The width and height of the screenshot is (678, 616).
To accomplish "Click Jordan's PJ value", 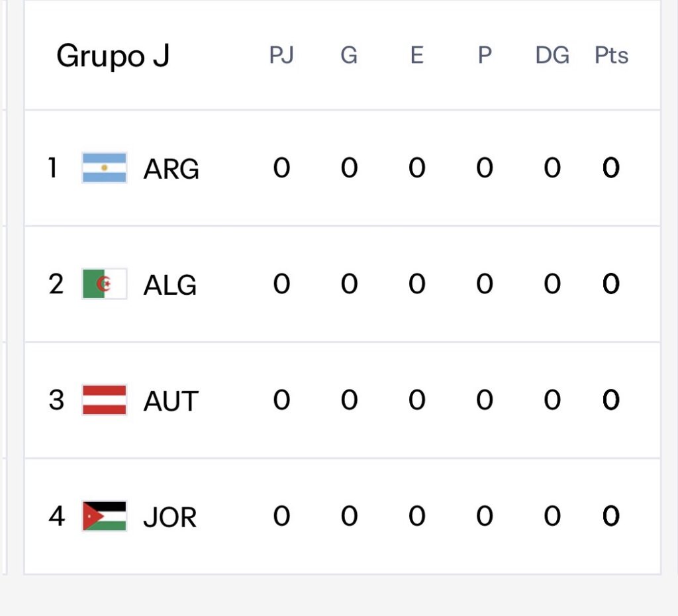I will click(x=281, y=517).
